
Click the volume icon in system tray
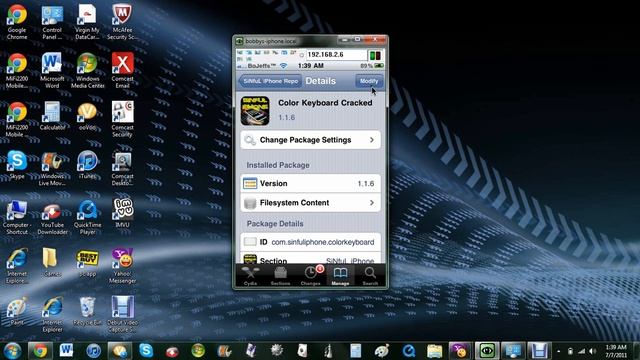point(593,351)
